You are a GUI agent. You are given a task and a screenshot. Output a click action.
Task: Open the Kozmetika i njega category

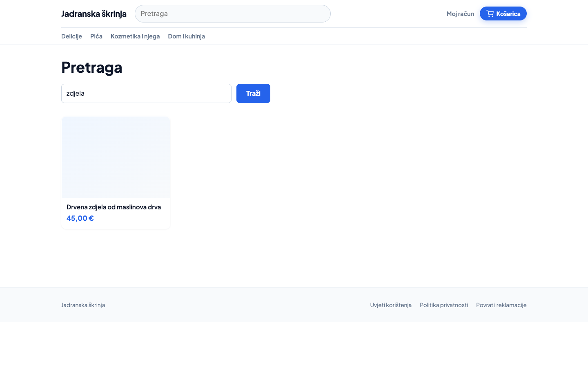[135, 36]
